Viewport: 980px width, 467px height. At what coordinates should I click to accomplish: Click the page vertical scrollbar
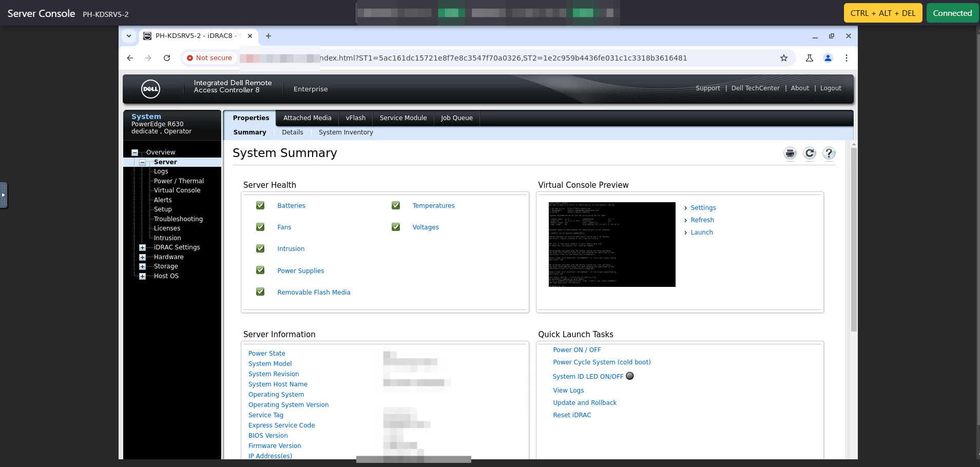854,239
